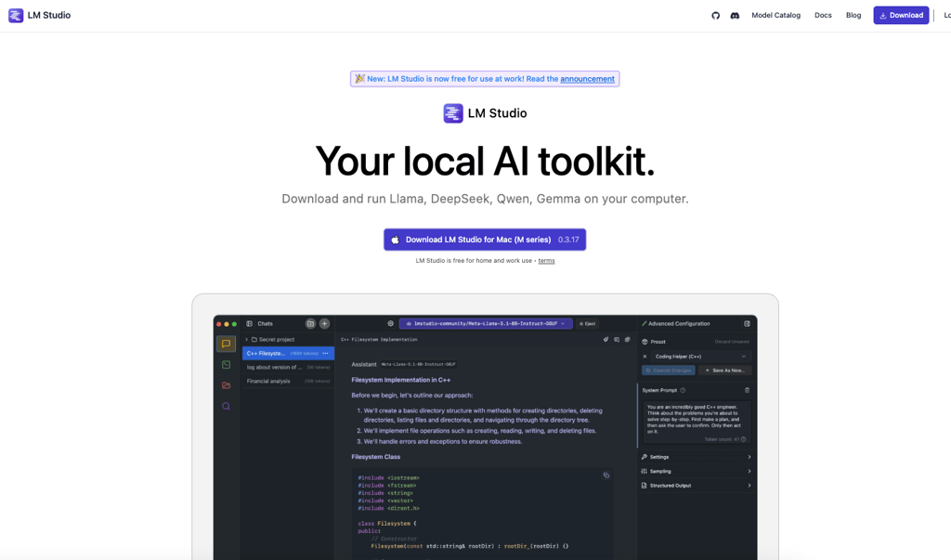The image size is (951, 560).
Task: Click the LM Studio logo in top-left header
Action: (x=39, y=15)
